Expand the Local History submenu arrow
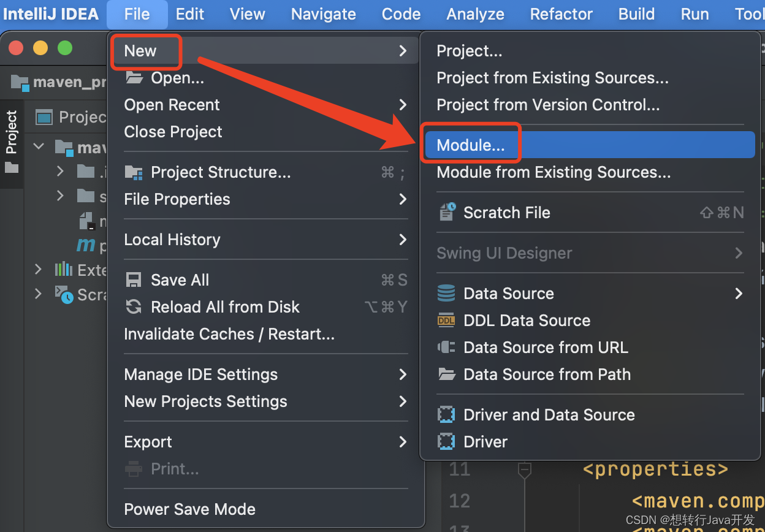The width and height of the screenshot is (765, 532). [403, 240]
